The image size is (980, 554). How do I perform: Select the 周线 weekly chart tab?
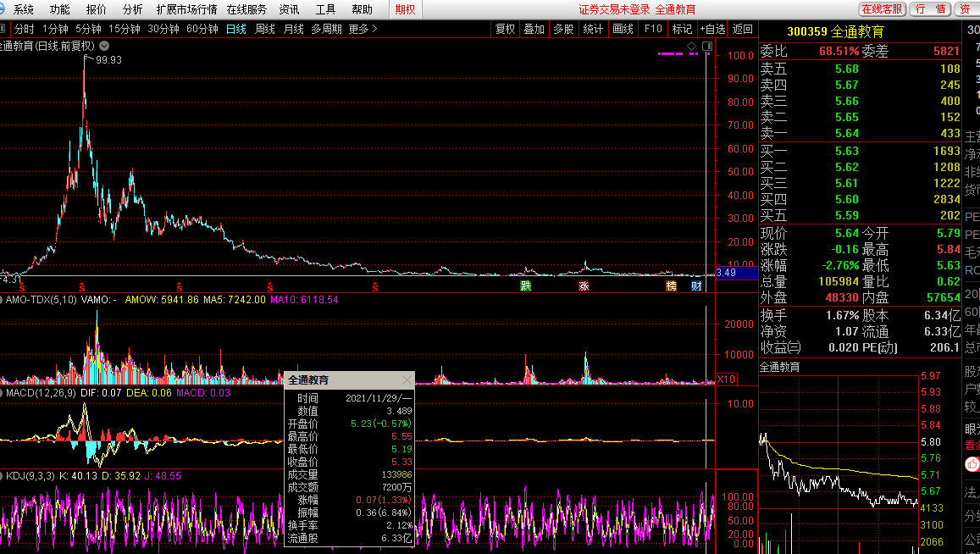[x=265, y=29]
